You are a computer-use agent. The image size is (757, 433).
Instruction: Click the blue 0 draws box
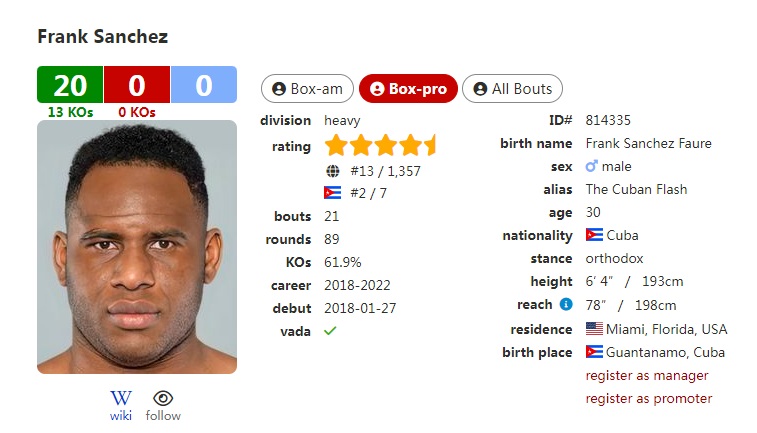(x=204, y=85)
